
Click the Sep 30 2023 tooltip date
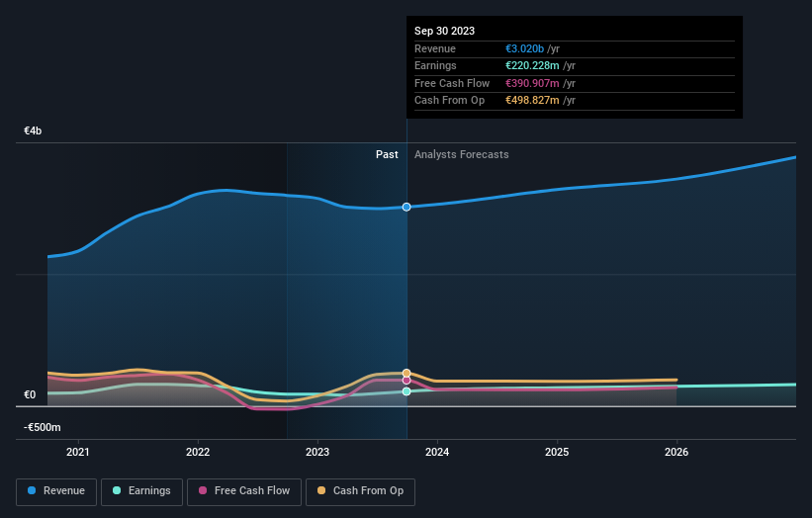(444, 31)
